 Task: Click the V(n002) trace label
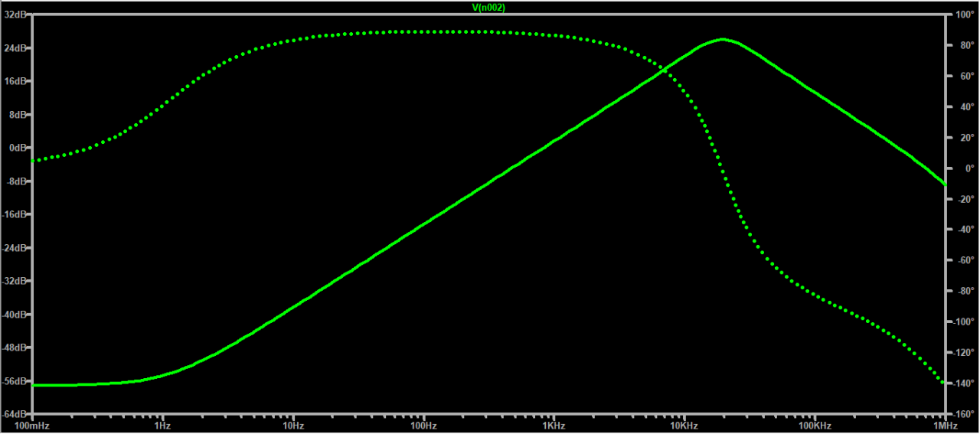coord(489,8)
